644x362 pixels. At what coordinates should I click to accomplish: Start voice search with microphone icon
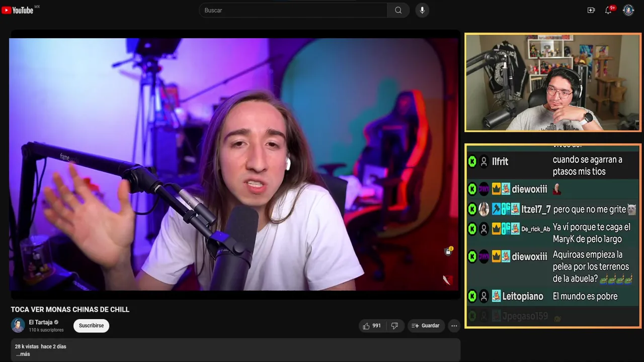422,10
